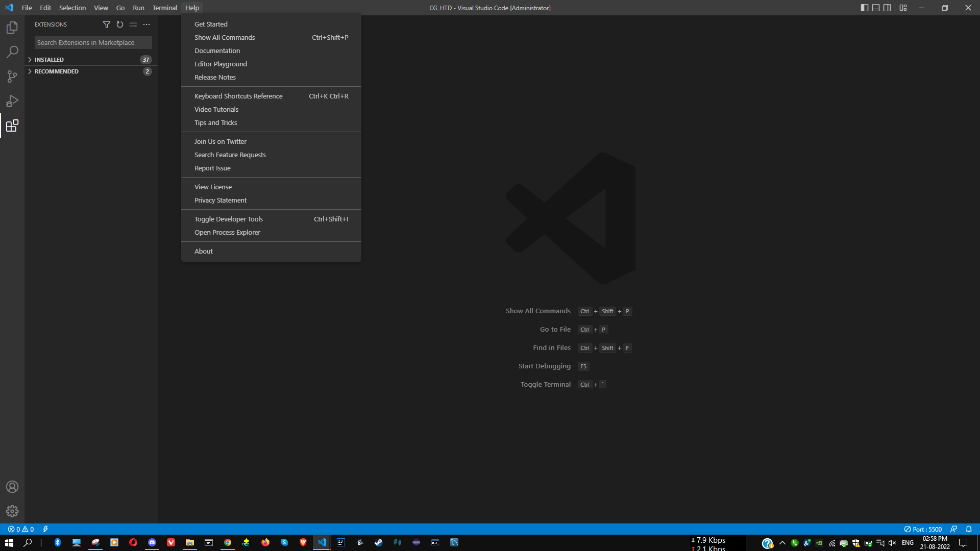Open extensions Views and More Actions menu
The width and height of the screenshot is (980, 551).
(146, 24)
